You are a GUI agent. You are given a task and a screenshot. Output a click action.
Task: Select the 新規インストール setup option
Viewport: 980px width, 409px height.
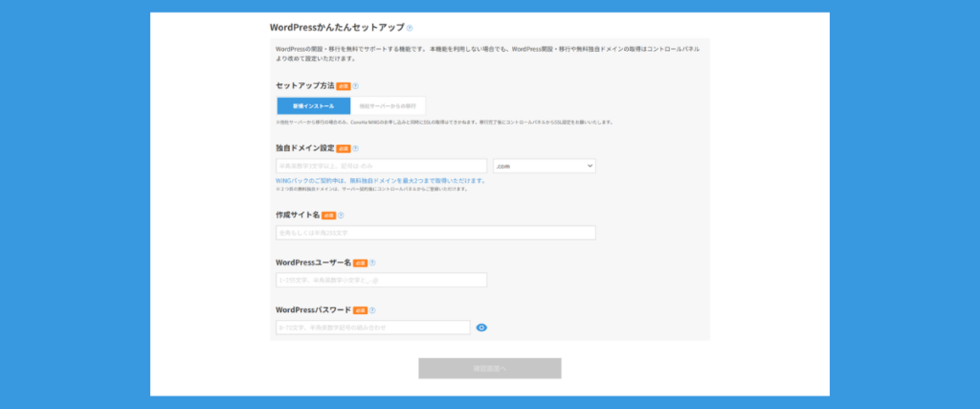pyautogui.click(x=314, y=105)
